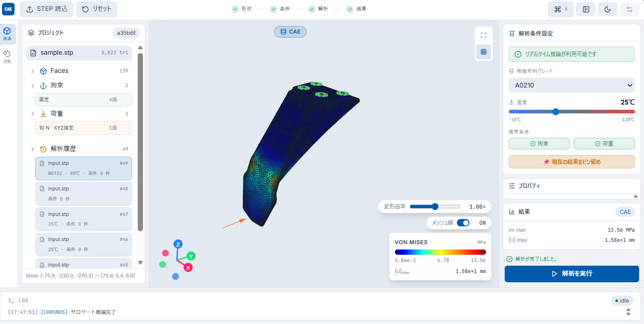Click the STEP 読込 import button
Image resolution: width=644 pixels, height=324 pixels.
click(47, 9)
